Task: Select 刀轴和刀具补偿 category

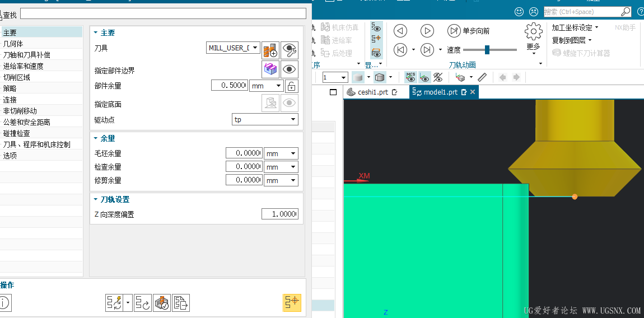Action: 41,55
